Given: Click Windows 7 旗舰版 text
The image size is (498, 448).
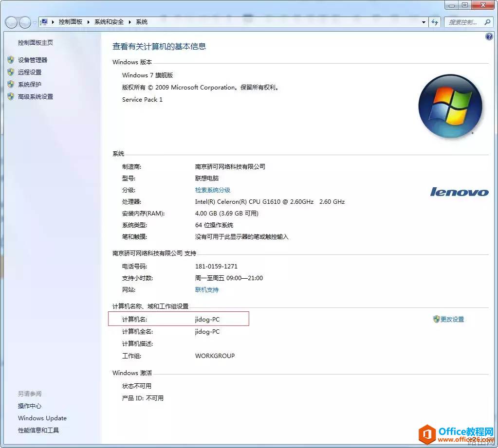Looking at the screenshot, I should (148, 75).
